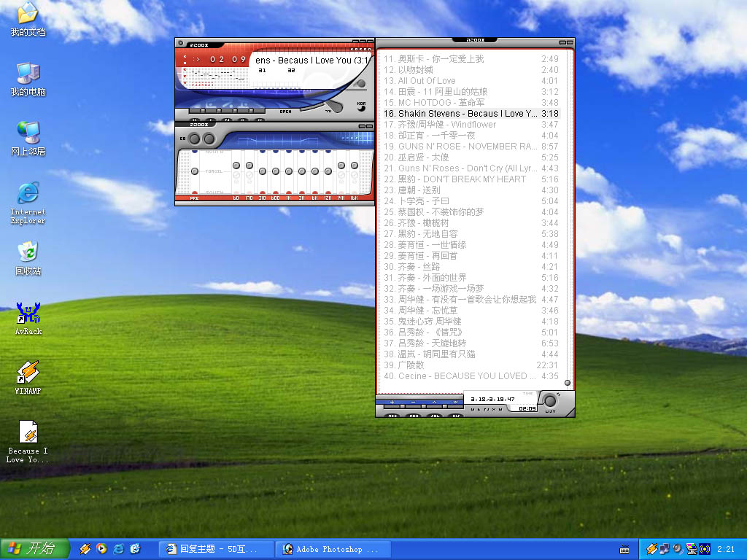
Task: Click the playlist's mini stop icon
Action: pyautogui.click(x=494, y=409)
